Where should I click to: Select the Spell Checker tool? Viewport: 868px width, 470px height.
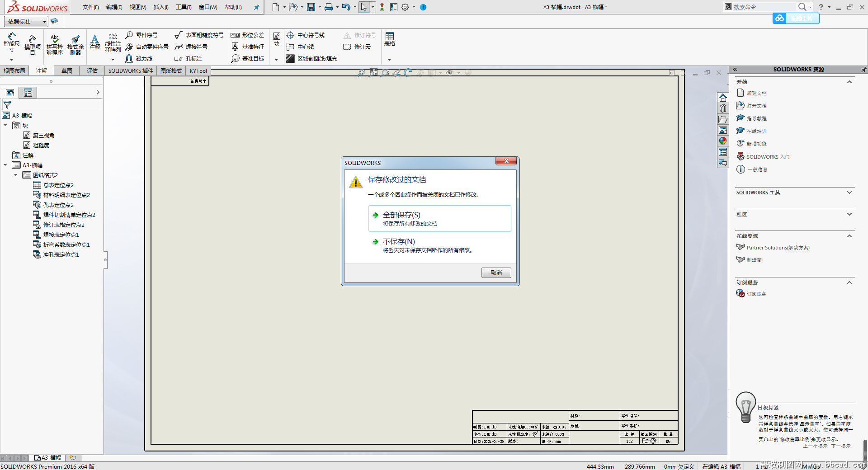(54, 45)
